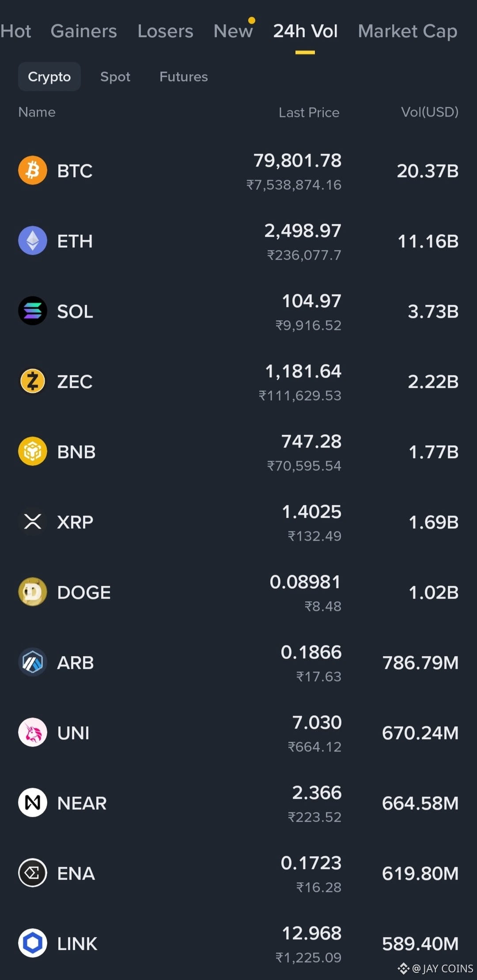Screen dimensions: 477x980
Task: Tap the Dogecoin DOGE icon
Action: click(33, 592)
